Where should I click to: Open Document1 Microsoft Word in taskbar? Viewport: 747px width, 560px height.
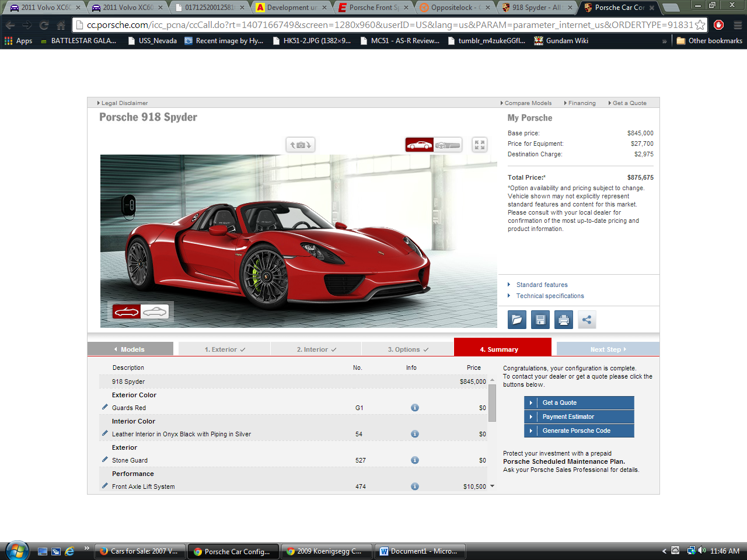point(418,551)
